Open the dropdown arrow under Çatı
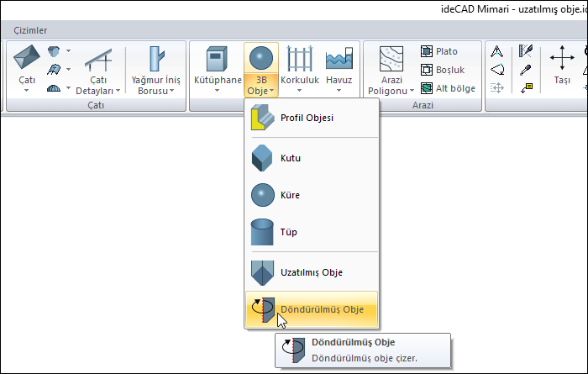This screenshot has height=374, width=588. [x=26, y=91]
